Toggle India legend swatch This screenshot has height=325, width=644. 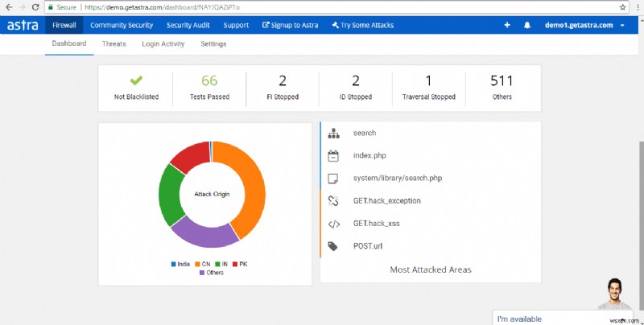[173, 265]
